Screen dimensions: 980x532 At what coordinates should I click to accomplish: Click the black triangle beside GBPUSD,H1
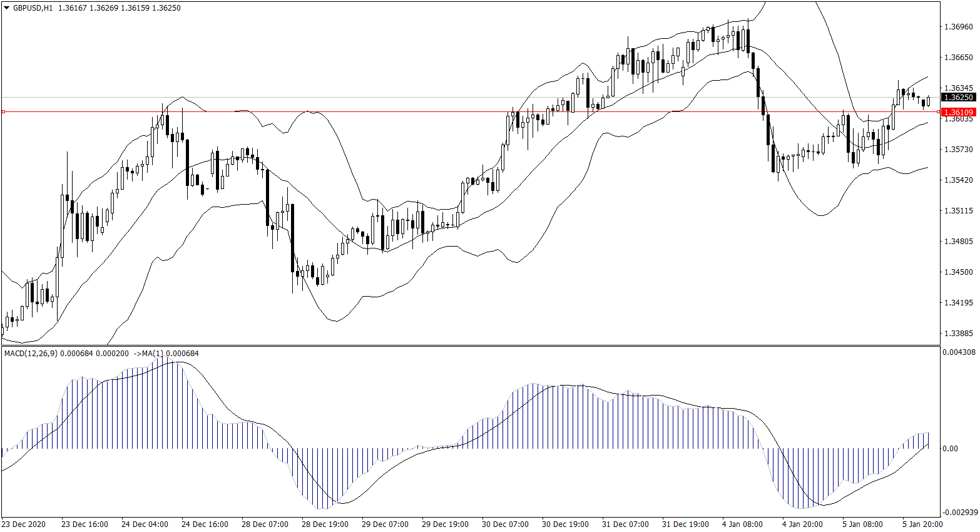pos(7,8)
